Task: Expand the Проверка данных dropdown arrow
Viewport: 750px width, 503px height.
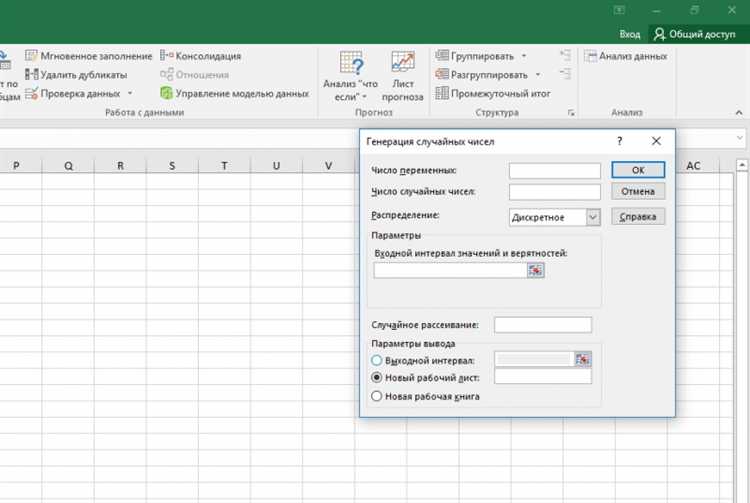Action: pos(130,93)
